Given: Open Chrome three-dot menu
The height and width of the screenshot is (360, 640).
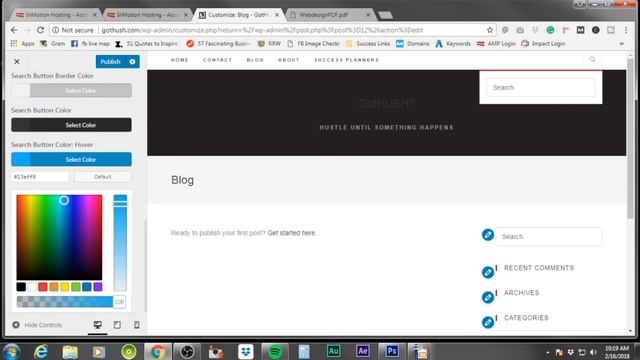Looking at the screenshot, I should 626,30.
